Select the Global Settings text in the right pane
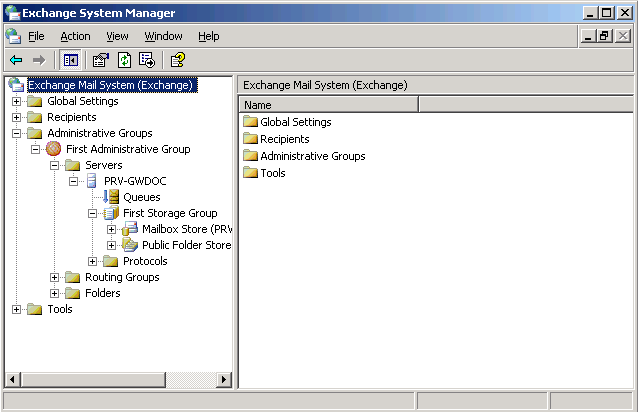This screenshot has height=412, width=638. pos(296,122)
